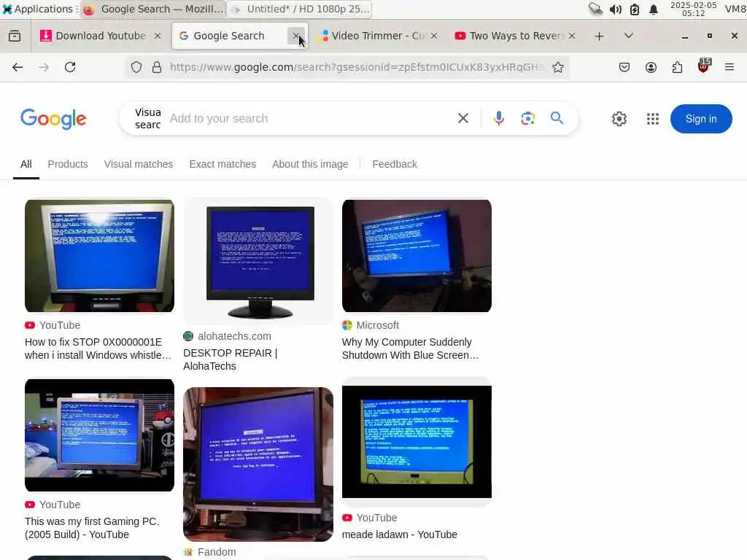Screen dimensions: 747x560
Task: Open the notification bell in panel
Action: click(x=653, y=9)
